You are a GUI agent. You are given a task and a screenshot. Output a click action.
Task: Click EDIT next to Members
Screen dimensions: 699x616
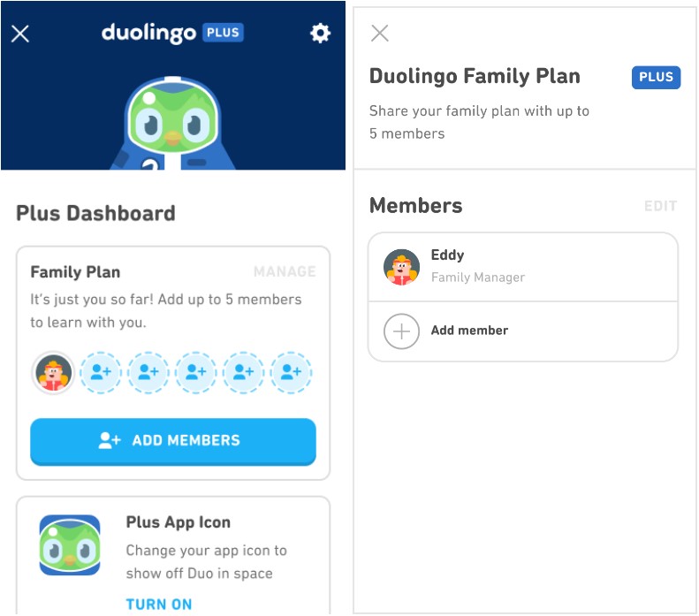click(x=661, y=206)
